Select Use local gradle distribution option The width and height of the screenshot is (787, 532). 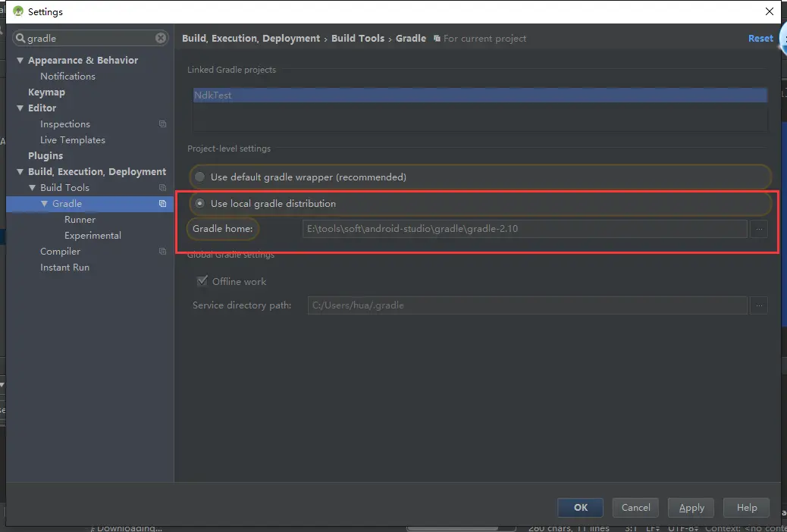click(199, 203)
